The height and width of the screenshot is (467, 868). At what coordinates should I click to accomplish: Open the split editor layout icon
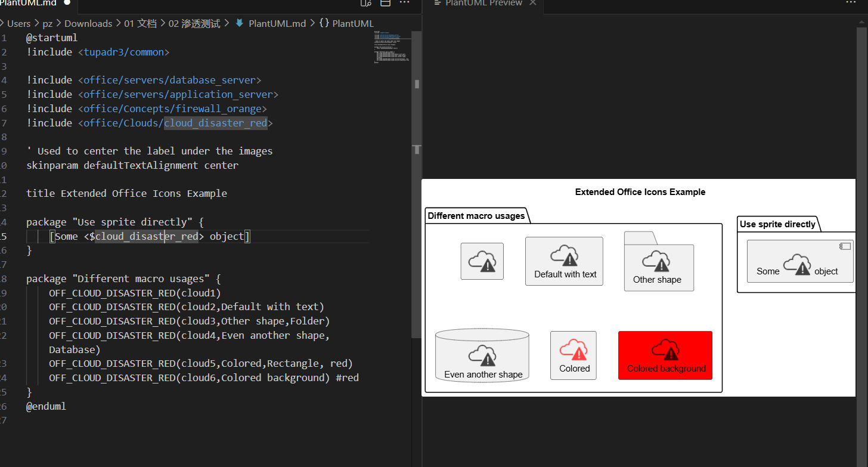[385, 3]
